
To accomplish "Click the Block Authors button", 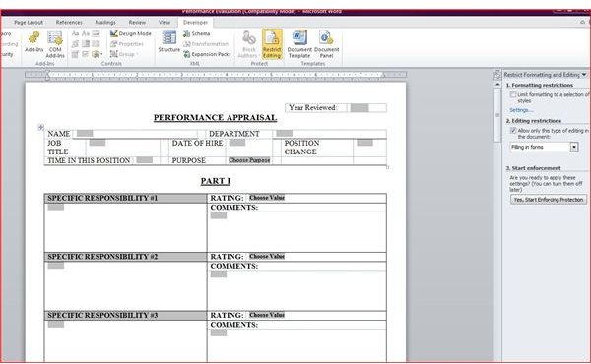I will (x=249, y=44).
